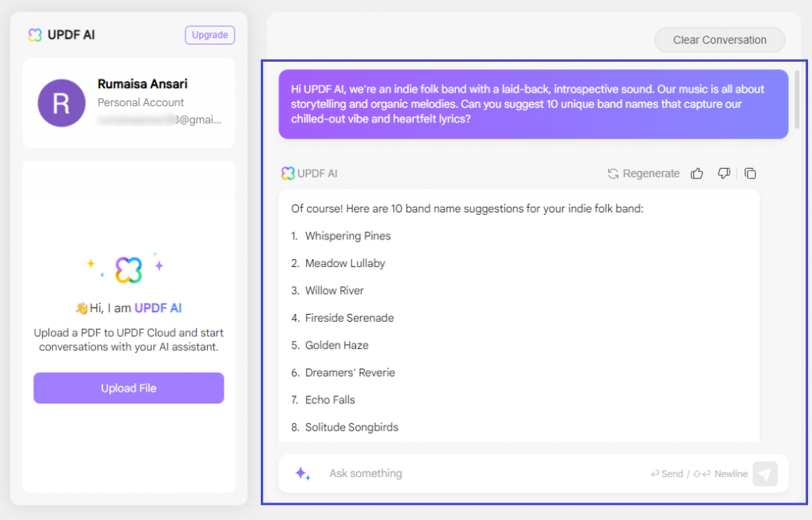Open the sparkle prompt icon in input bar
This screenshot has height=520, width=812.
pyautogui.click(x=302, y=474)
